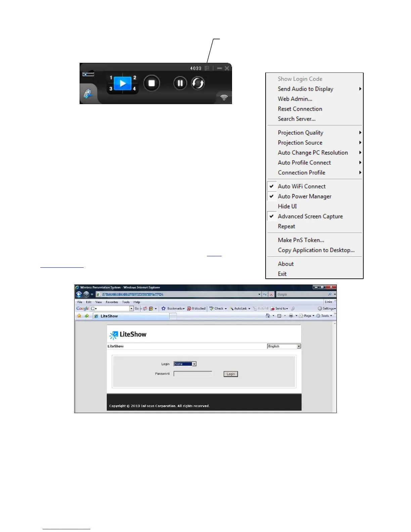Image resolution: width=411 pixels, height=532 pixels.
Task: Click the search magnifier icon
Action: point(330,294)
